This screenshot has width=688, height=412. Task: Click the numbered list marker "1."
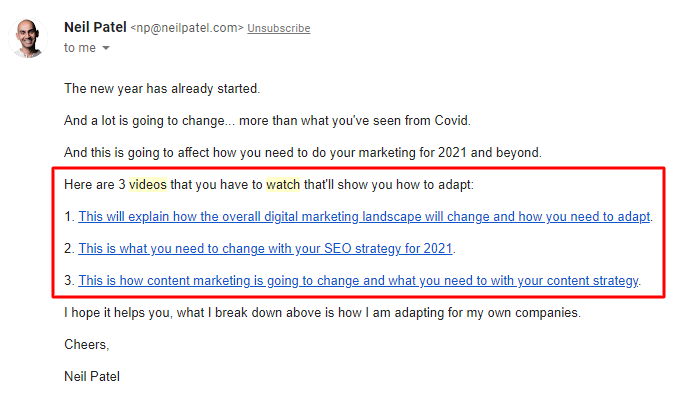[69, 217]
